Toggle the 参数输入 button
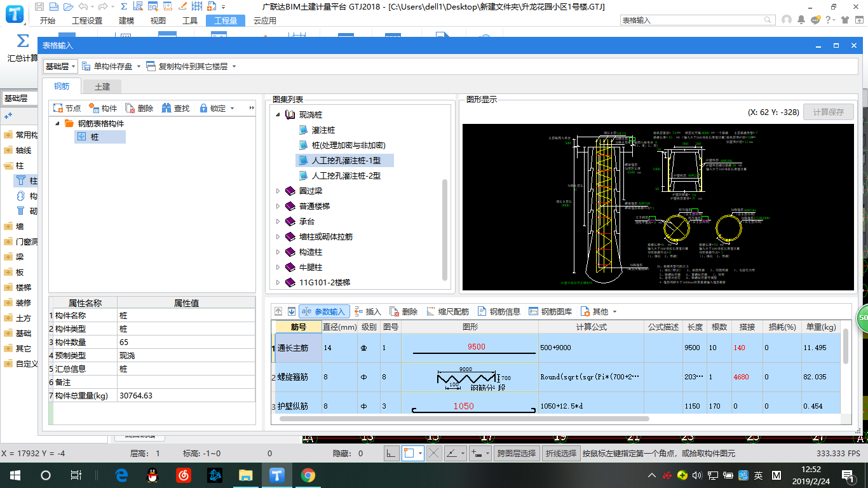868x488 pixels. (x=324, y=311)
